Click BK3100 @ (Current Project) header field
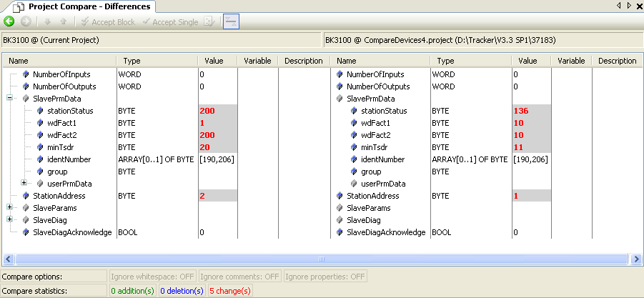The height and width of the screenshot is (298, 644). [x=161, y=40]
